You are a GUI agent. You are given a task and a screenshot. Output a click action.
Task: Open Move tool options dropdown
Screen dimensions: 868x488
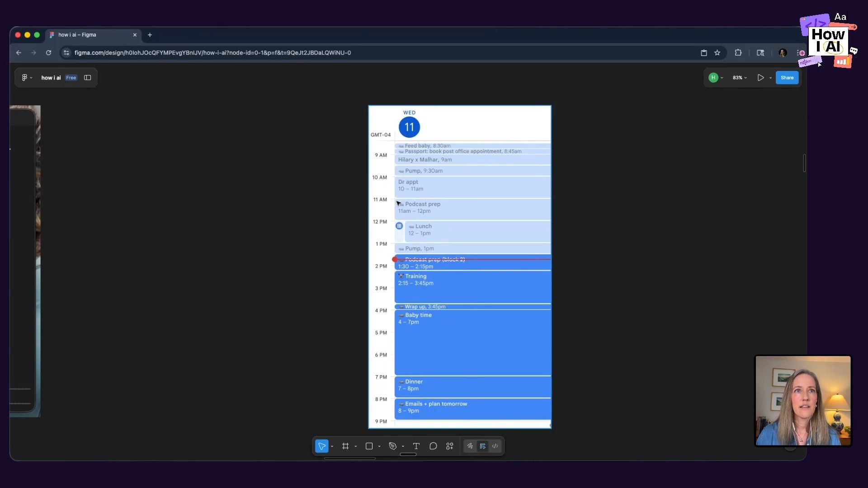[x=332, y=446]
